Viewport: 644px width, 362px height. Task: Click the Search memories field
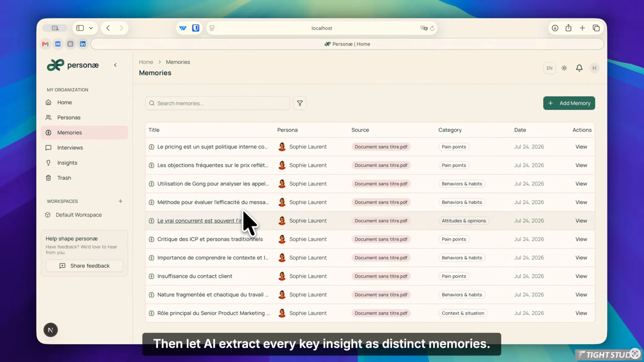218,103
